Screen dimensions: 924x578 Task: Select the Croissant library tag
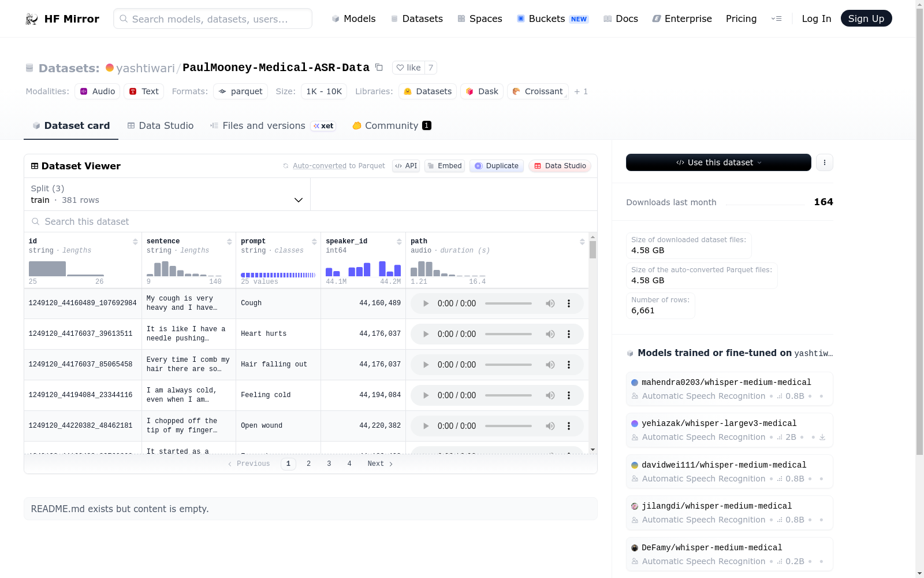pos(538,91)
